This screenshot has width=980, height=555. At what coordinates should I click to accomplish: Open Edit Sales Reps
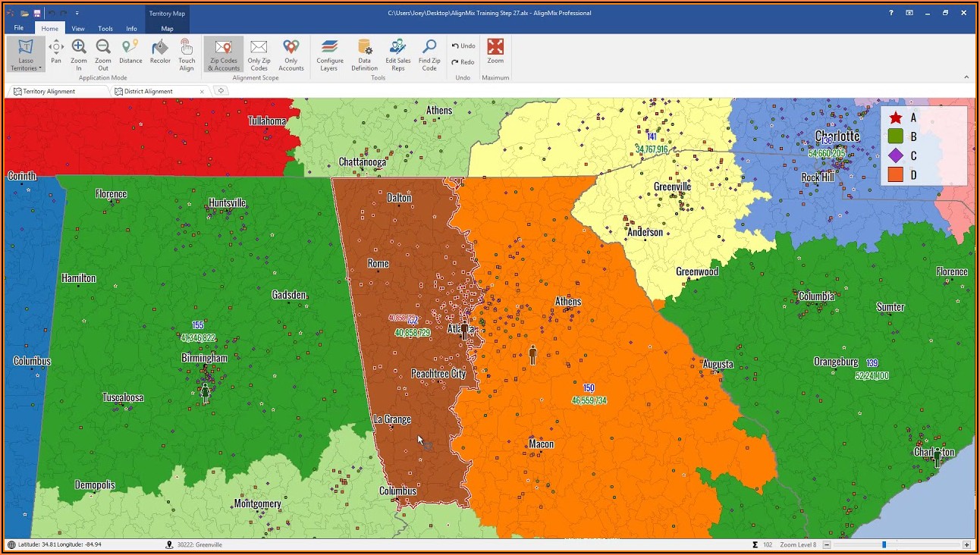(397, 53)
